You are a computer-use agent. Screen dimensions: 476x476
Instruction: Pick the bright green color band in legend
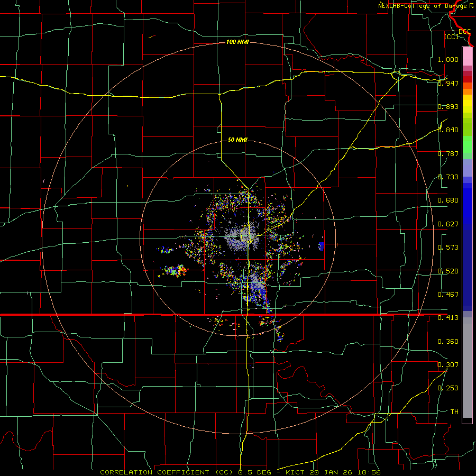coord(467,144)
